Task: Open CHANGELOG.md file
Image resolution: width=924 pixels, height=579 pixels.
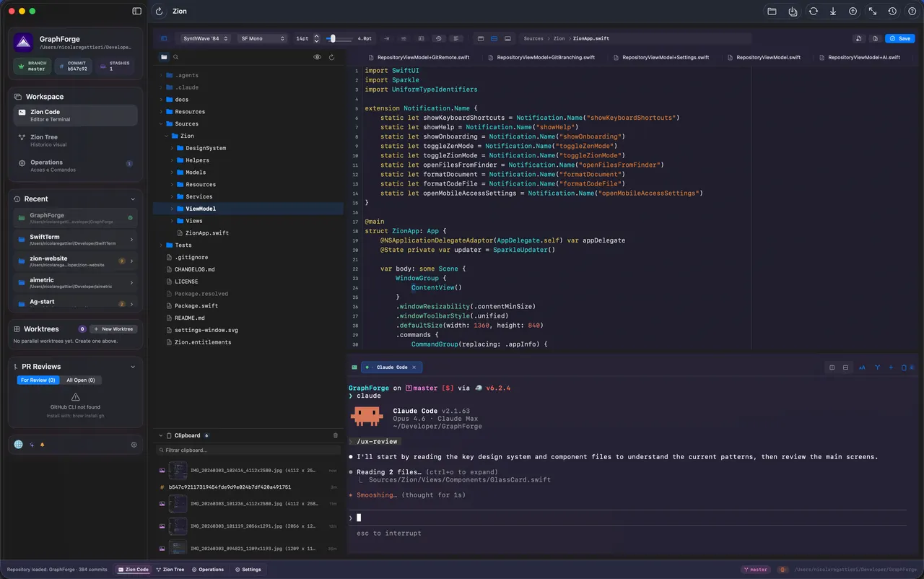Action: [194, 269]
